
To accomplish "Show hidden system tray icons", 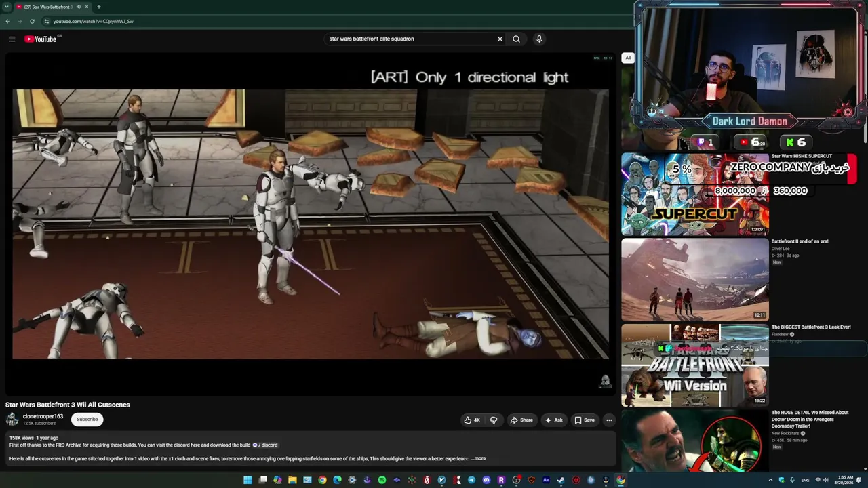I will (770, 480).
